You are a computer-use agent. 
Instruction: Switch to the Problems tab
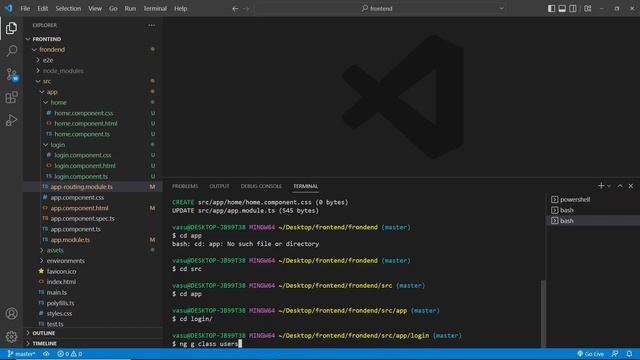point(185,186)
